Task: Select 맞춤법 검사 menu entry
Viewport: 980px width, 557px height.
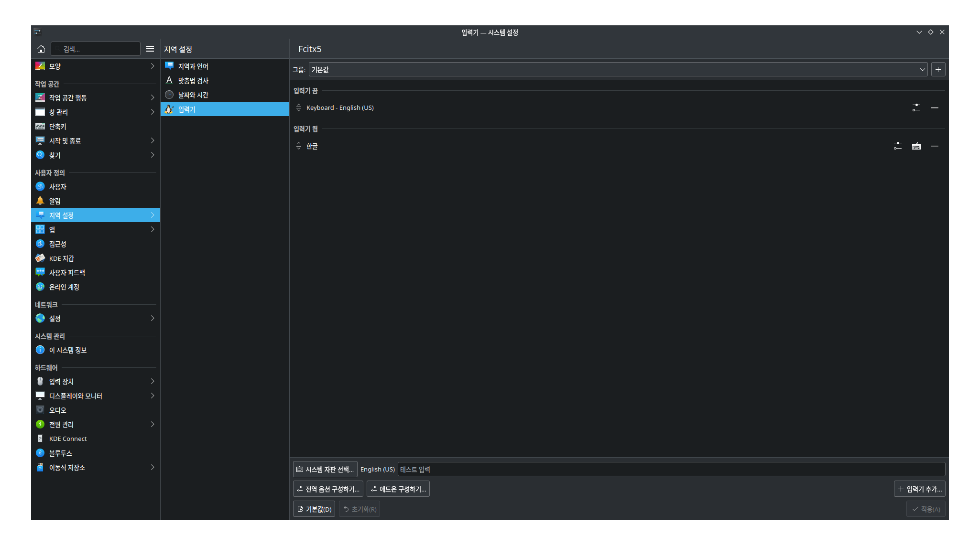Action: [193, 81]
